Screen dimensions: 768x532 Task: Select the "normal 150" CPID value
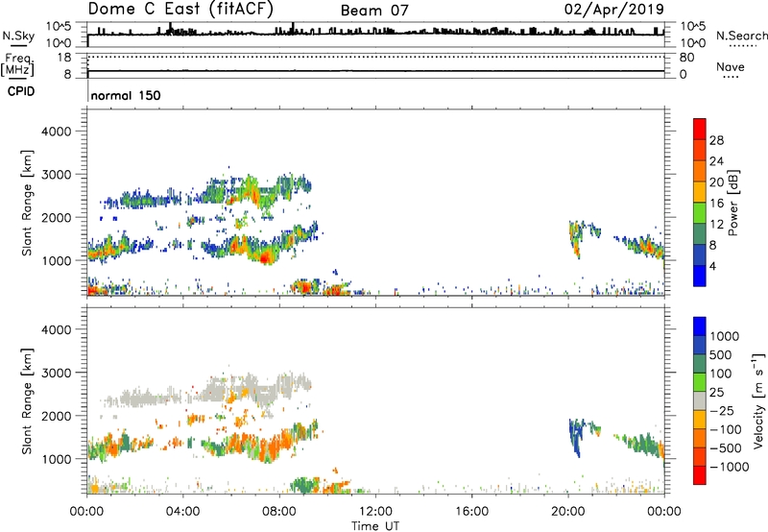[126, 95]
